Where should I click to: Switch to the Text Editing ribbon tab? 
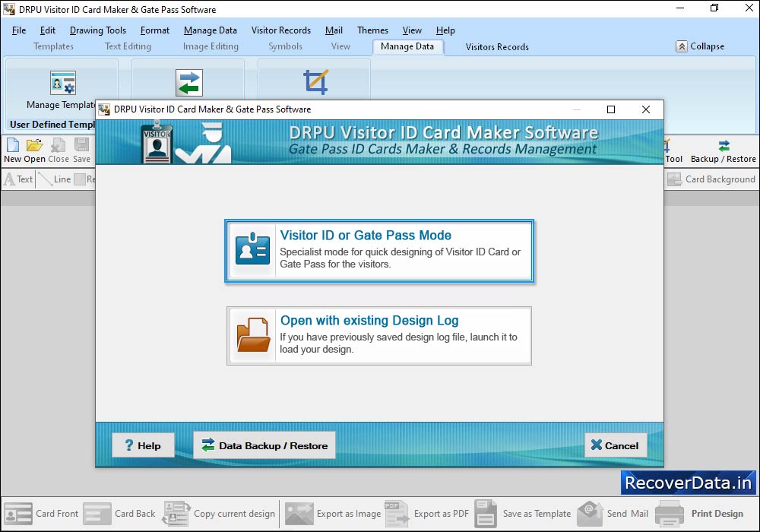pos(128,46)
